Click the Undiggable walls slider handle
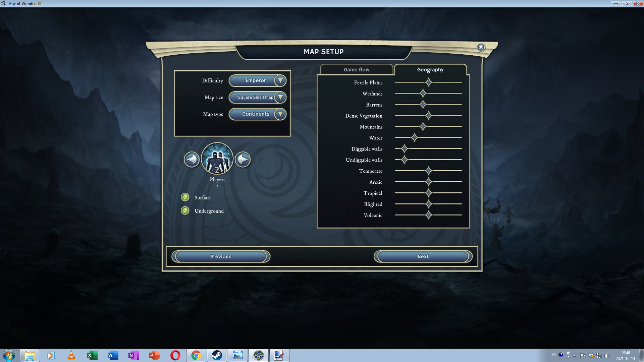This screenshot has height=362, width=644. coord(404,160)
